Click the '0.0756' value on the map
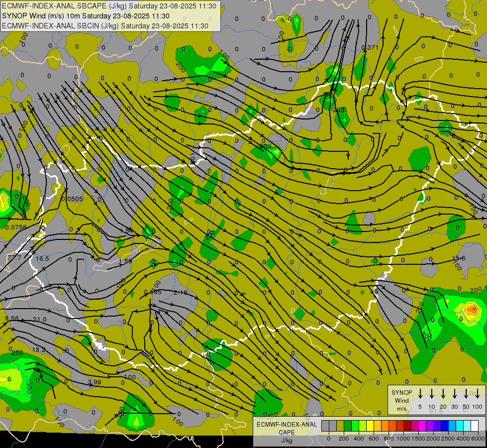The width and height of the screenshot is (487, 448). (16, 227)
